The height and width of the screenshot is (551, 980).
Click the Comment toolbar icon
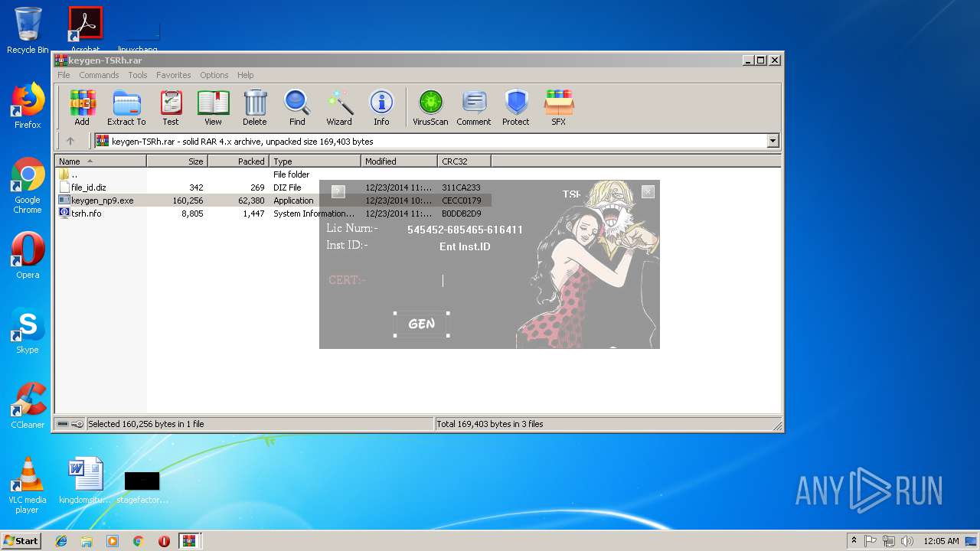tap(474, 107)
